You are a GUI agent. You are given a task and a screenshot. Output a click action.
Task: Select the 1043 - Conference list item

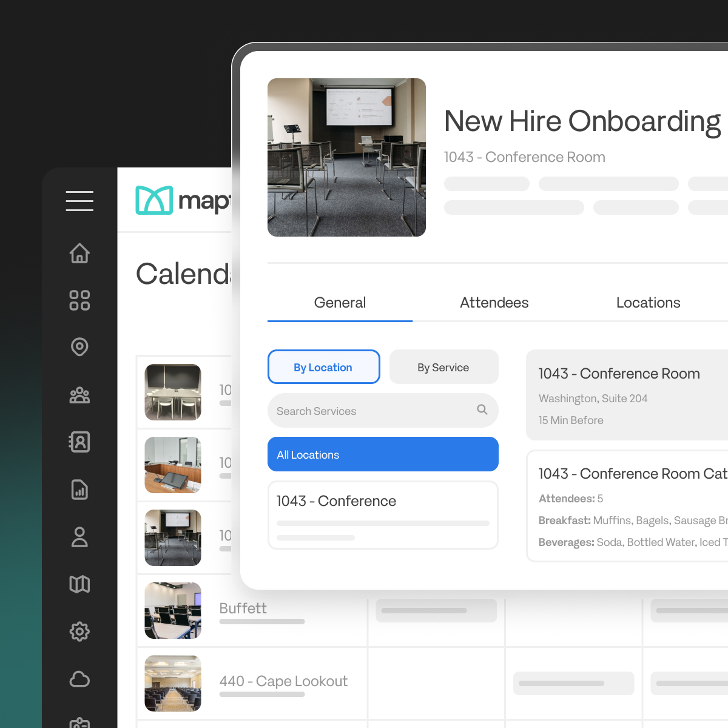pyautogui.click(x=383, y=515)
